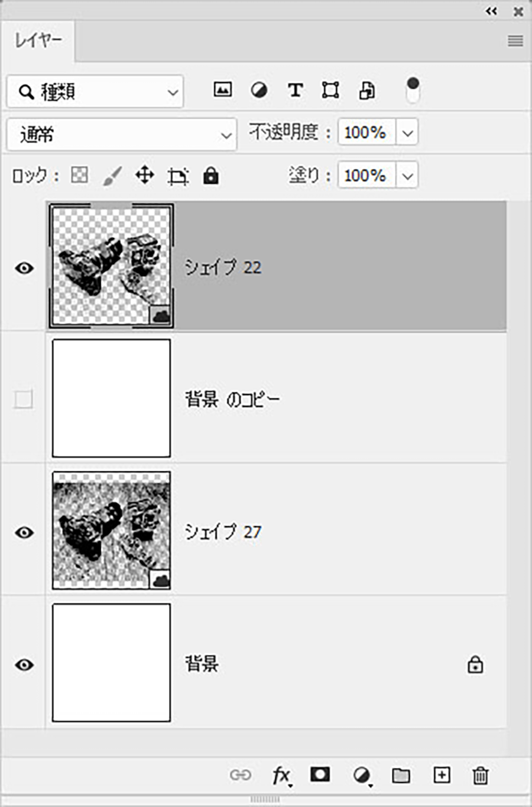
Task: Expand the 不透明度 opacity dropdown arrow
Action: tap(407, 132)
